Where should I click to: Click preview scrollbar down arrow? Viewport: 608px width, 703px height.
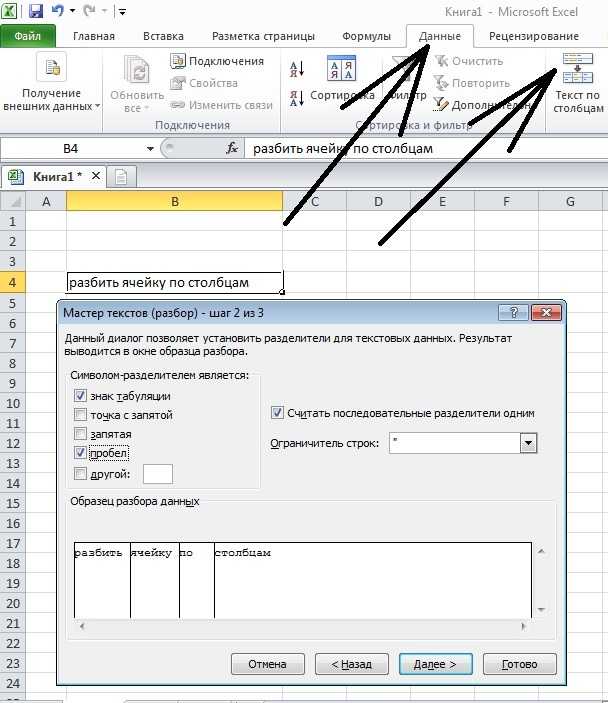tap(541, 610)
